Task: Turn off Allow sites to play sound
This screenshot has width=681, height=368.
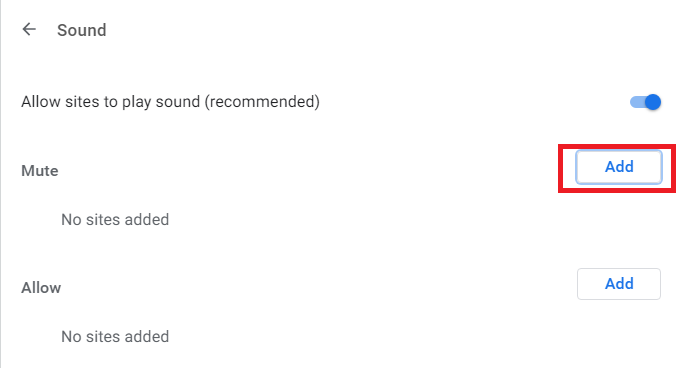Action: click(x=645, y=102)
